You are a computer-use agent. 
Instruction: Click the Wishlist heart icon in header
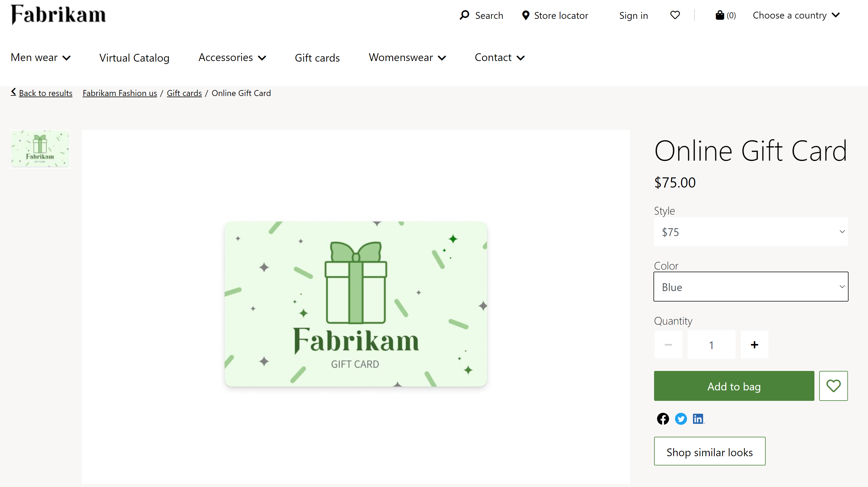point(674,15)
